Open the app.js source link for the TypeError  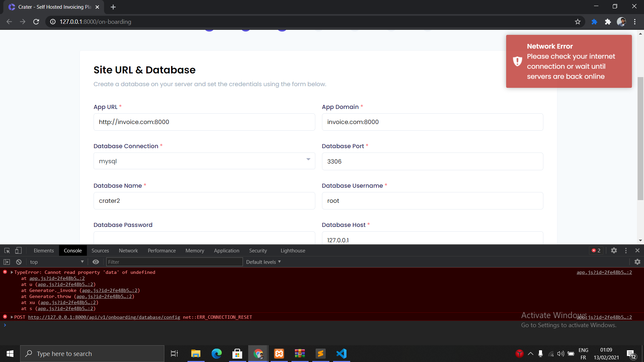coord(604,272)
